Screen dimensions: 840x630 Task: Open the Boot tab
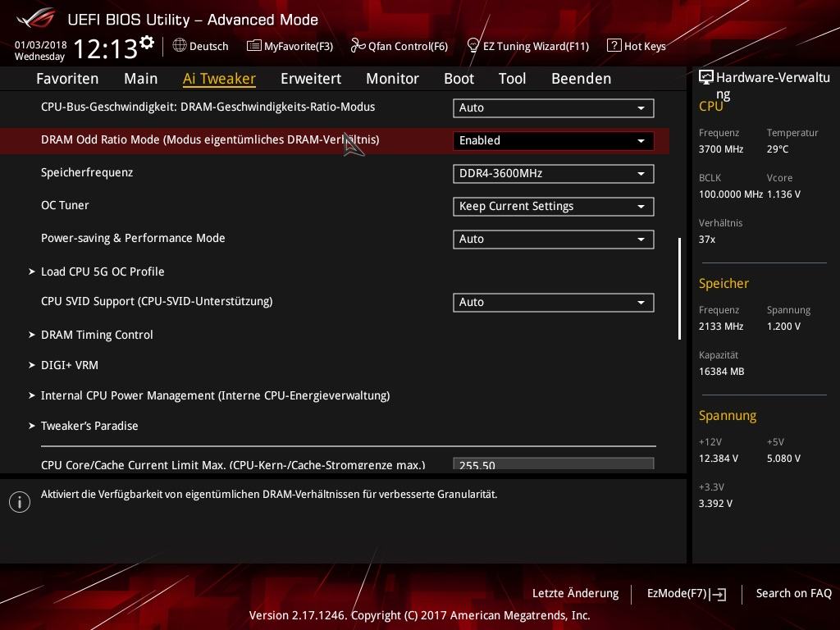point(459,79)
